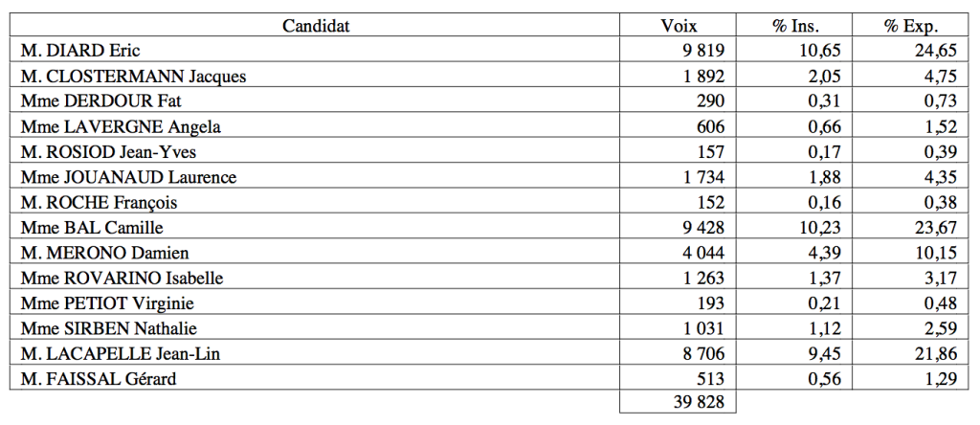Select M. ROSIOD Jean-Yves cell
The image size is (980, 425).
94,151
